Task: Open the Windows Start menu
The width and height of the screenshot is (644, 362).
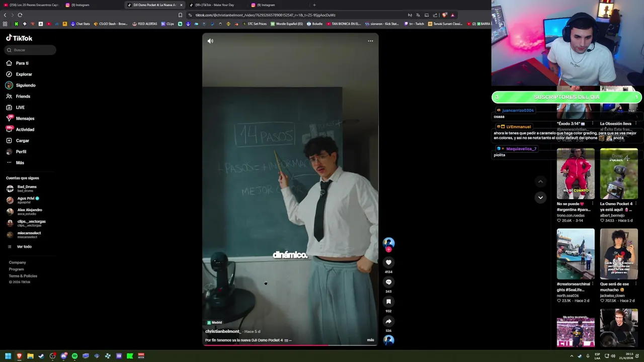Action: [x=8, y=356]
